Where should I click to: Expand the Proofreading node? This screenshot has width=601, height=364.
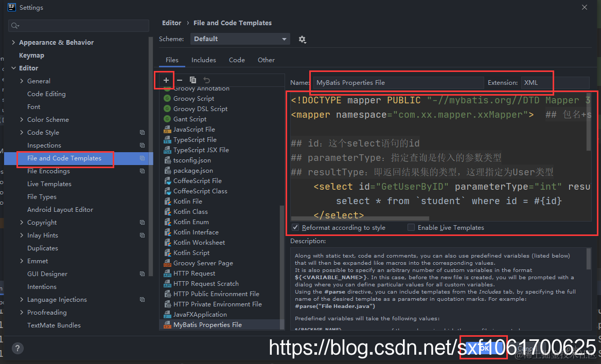click(x=22, y=313)
